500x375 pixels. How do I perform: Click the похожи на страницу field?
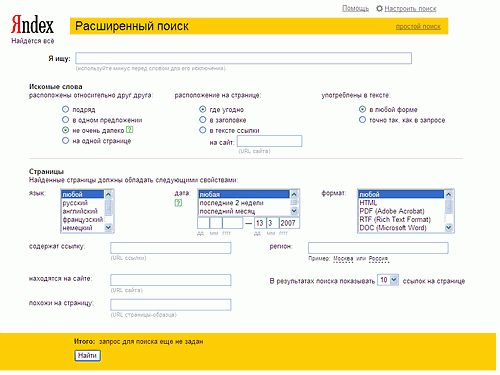click(x=171, y=305)
